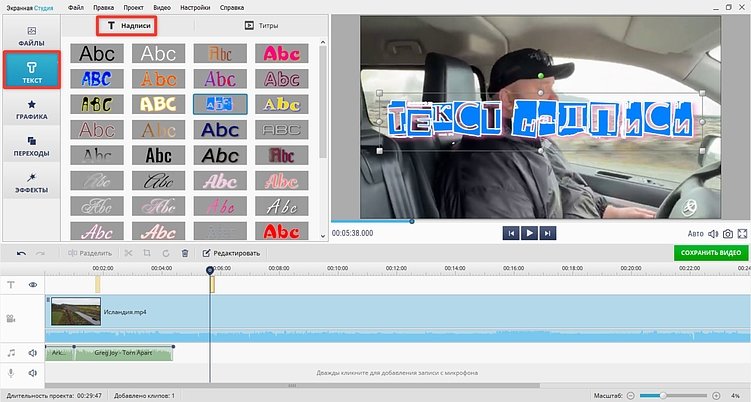Mute the music track speaker
The height and width of the screenshot is (402, 751).
(33, 353)
